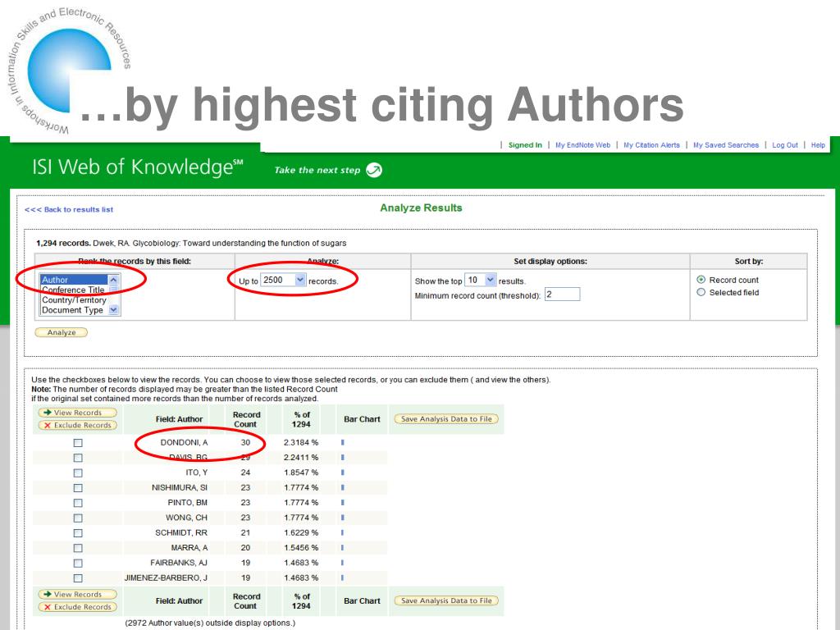Image resolution: width=840 pixels, height=630 pixels.
Task: Select the FAIRBANKS, AJ checkbox
Action: 78,563
